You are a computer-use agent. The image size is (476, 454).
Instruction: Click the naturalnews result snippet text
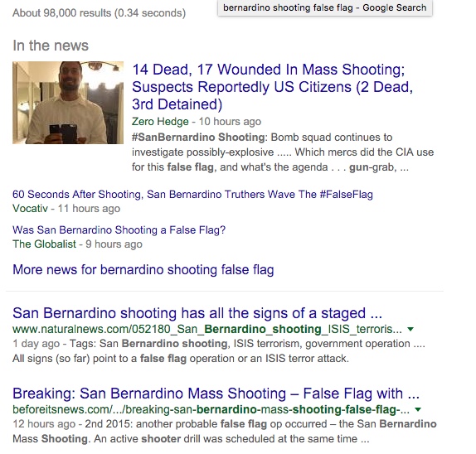[219, 351]
